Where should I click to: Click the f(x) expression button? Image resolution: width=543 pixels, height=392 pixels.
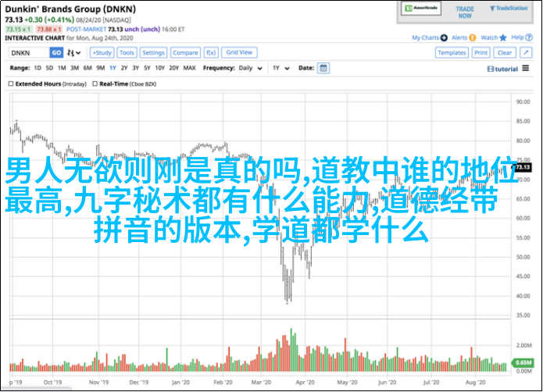tap(210, 52)
